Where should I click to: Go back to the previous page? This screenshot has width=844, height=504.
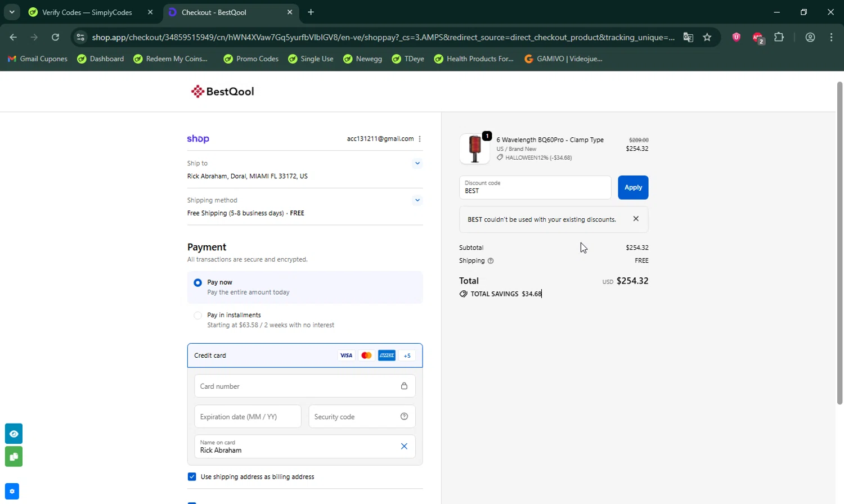pyautogui.click(x=14, y=37)
